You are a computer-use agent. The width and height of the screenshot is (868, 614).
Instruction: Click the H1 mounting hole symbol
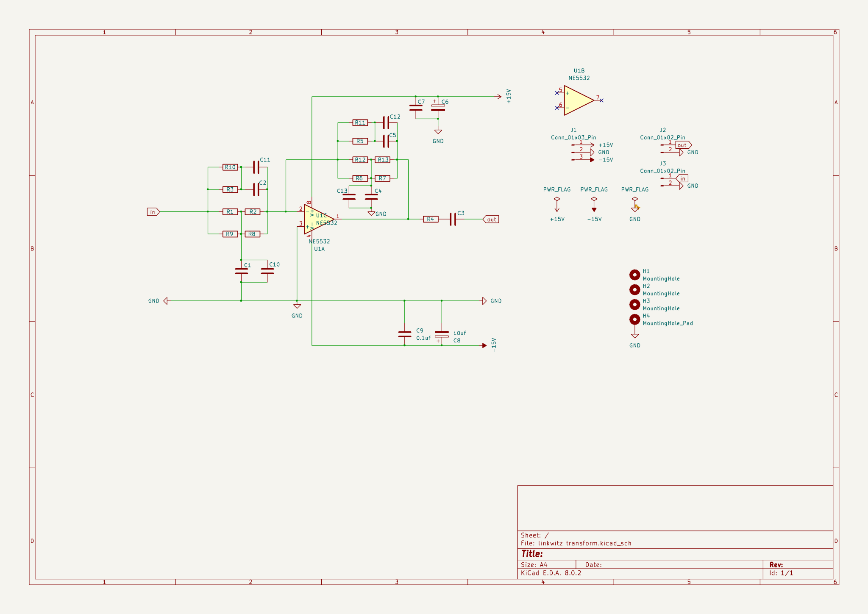[634, 275]
